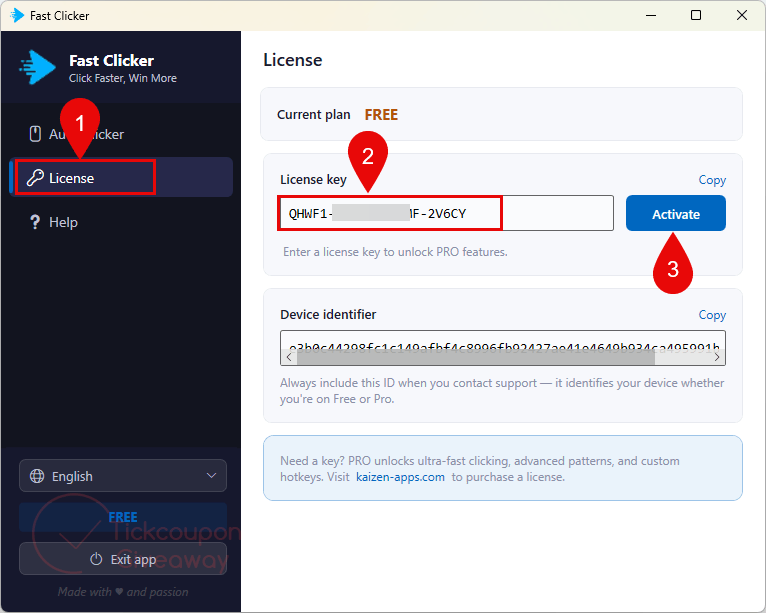Click the 'Device identifier' label

tap(328, 315)
